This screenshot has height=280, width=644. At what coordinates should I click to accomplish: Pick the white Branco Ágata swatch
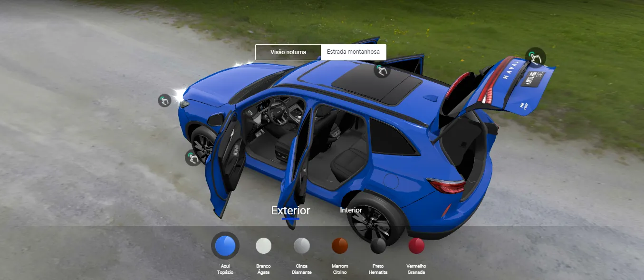click(x=263, y=246)
